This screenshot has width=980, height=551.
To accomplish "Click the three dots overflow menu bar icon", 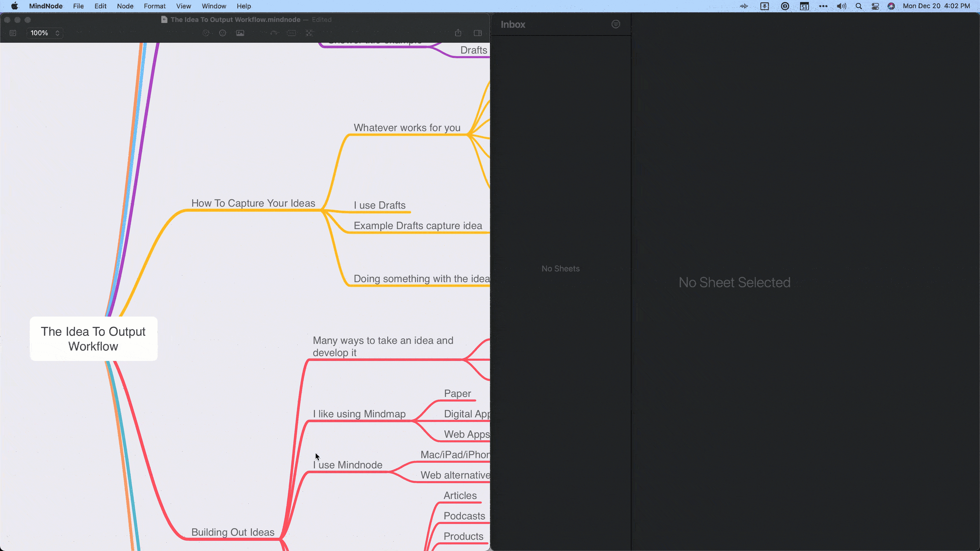I will (x=823, y=6).
